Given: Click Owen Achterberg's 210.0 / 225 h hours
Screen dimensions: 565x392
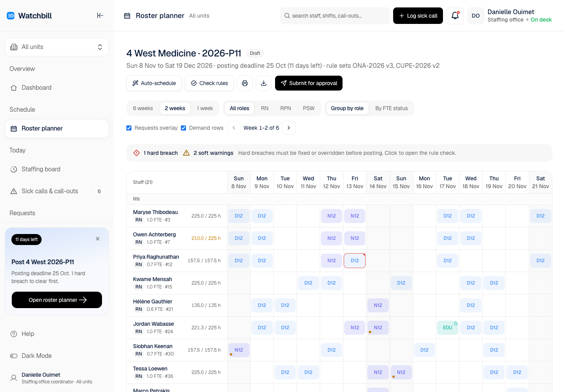Looking at the screenshot, I should (x=206, y=238).
